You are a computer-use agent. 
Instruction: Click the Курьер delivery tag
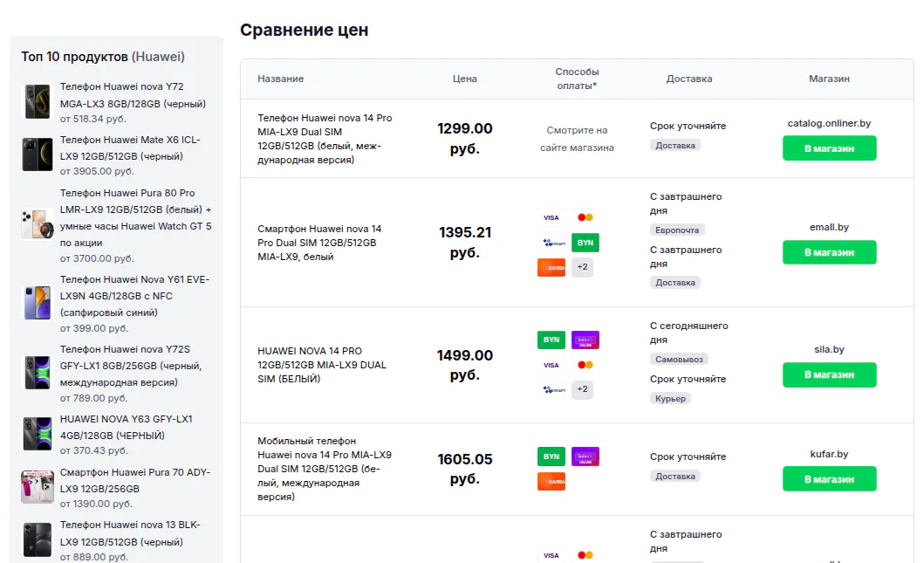671,399
